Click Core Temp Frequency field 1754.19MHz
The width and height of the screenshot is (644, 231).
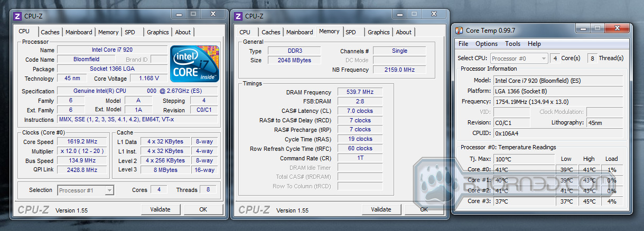pyautogui.click(x=558, y=101)
